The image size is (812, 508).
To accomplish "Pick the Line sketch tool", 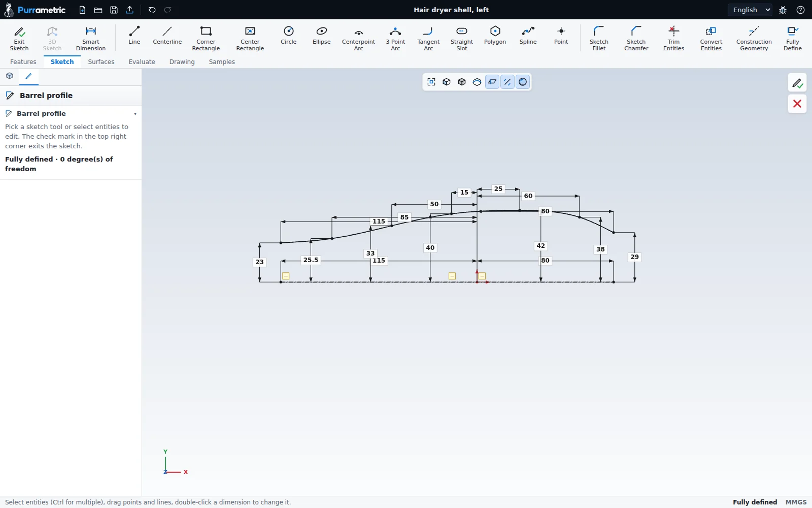I will 134,36.
